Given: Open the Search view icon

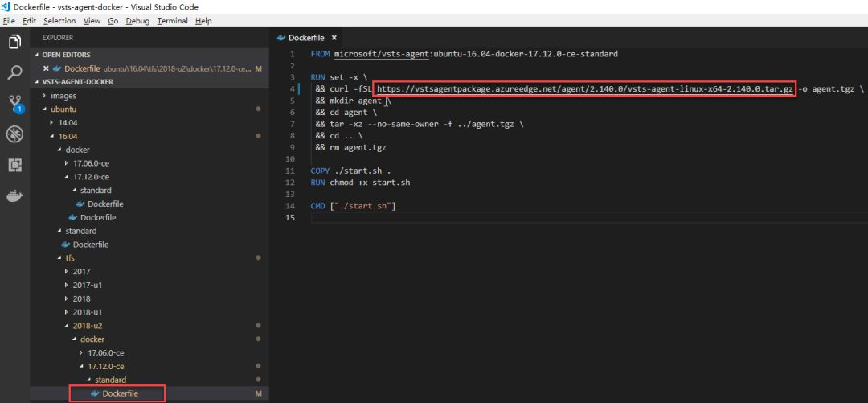Looking at the screenshot, I should point(15,72).
